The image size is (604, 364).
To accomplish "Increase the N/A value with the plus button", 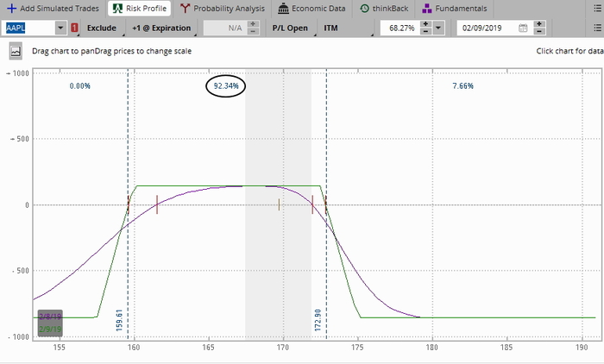I will [x=253, y=24].
